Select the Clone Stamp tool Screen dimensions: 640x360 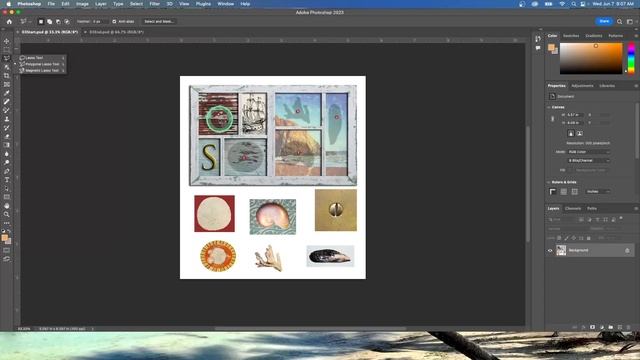(x=7, y=119)
